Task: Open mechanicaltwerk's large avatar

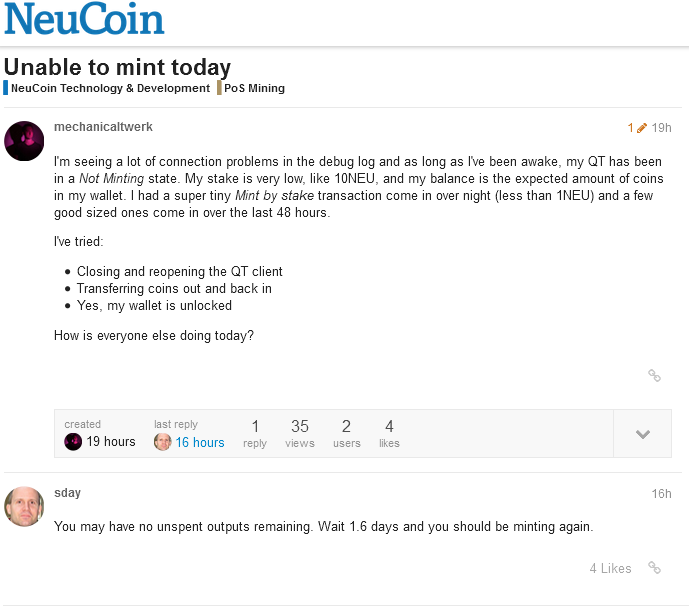Action: [24, 141]
